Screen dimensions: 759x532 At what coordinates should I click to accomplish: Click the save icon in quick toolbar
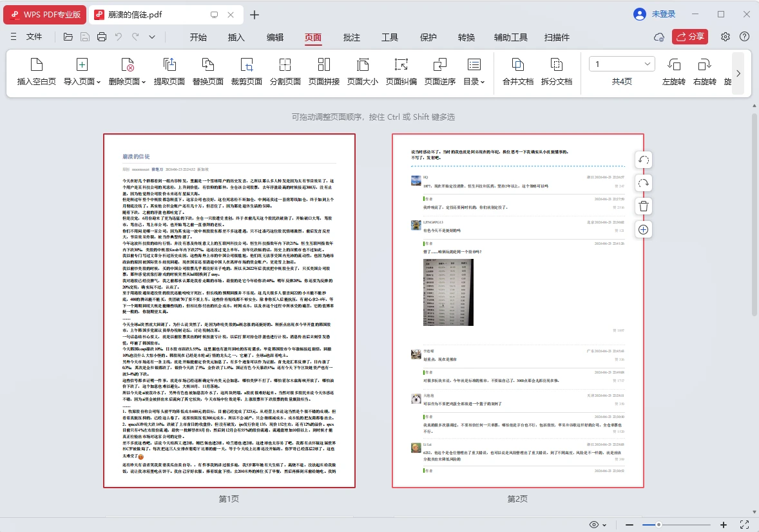tap(84, 37)
